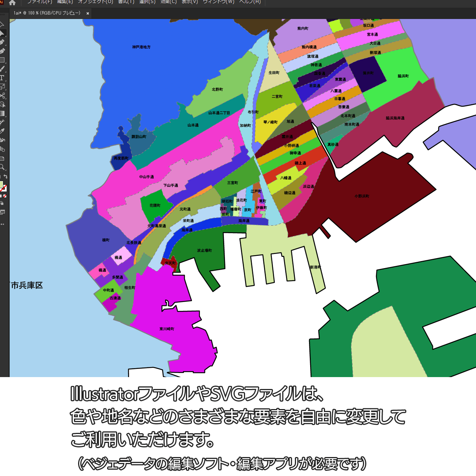Screen dimensions: 476x476
Task: Click the 相生町 label on the map
Action: [130, 288]
